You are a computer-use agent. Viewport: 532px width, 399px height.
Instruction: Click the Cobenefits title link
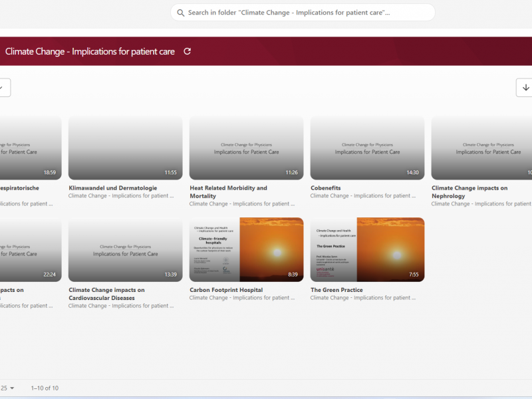[x=326, y=188]
